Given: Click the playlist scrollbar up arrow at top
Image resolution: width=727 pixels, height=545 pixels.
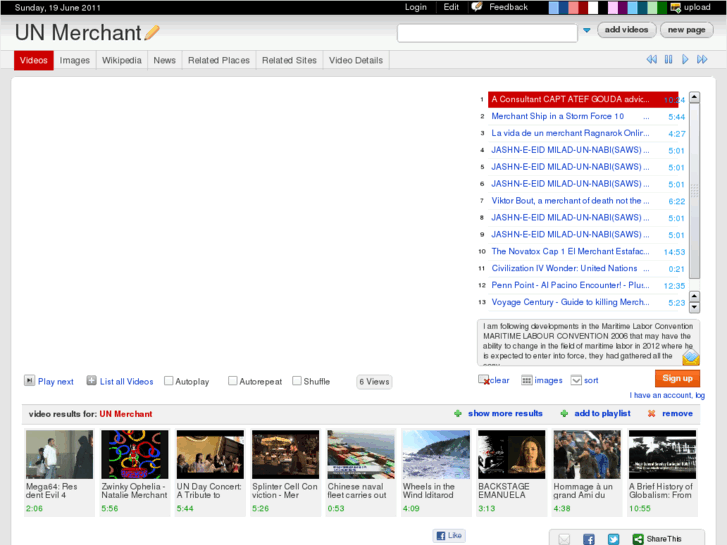Looking at the screenshot, I should 694,97.
